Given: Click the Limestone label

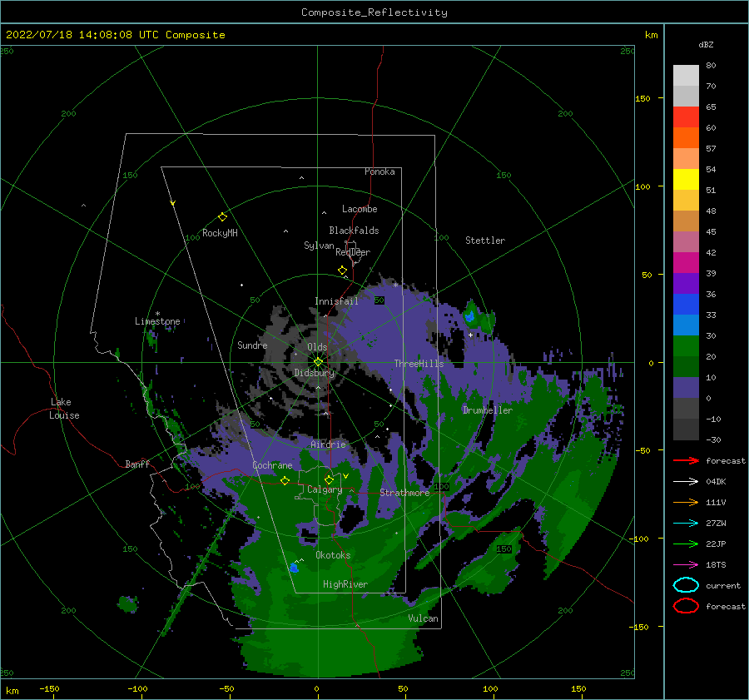Looking at the screenshot, I should coord(157,321).
